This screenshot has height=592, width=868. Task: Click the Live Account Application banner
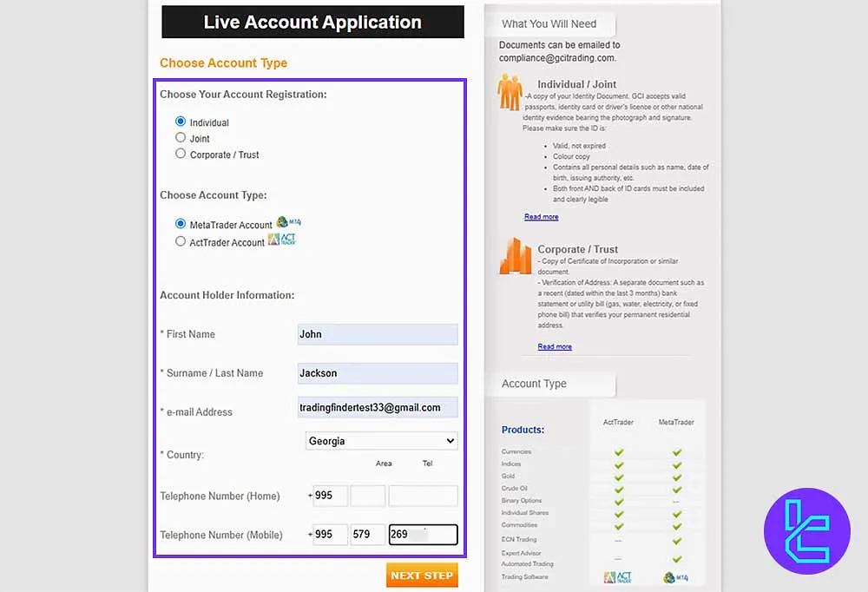click(x=312, y=23)
